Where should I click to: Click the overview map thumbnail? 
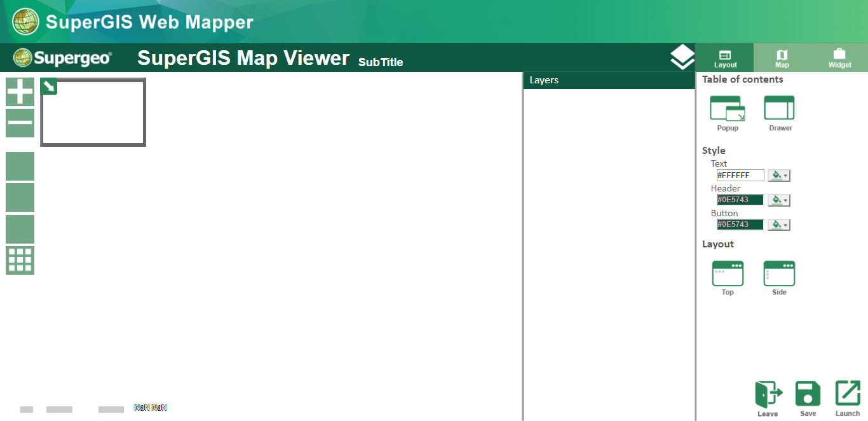point(93,113)
